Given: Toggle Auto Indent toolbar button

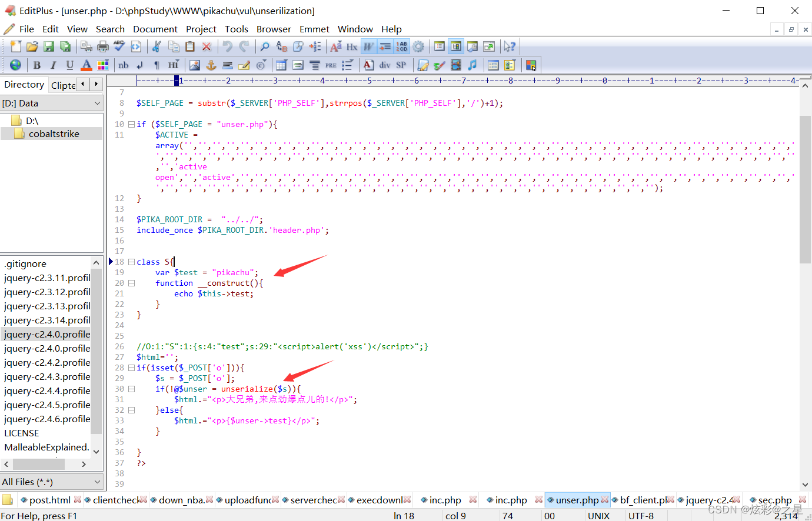Looking at the screenshot, I should tap(385, 46).
